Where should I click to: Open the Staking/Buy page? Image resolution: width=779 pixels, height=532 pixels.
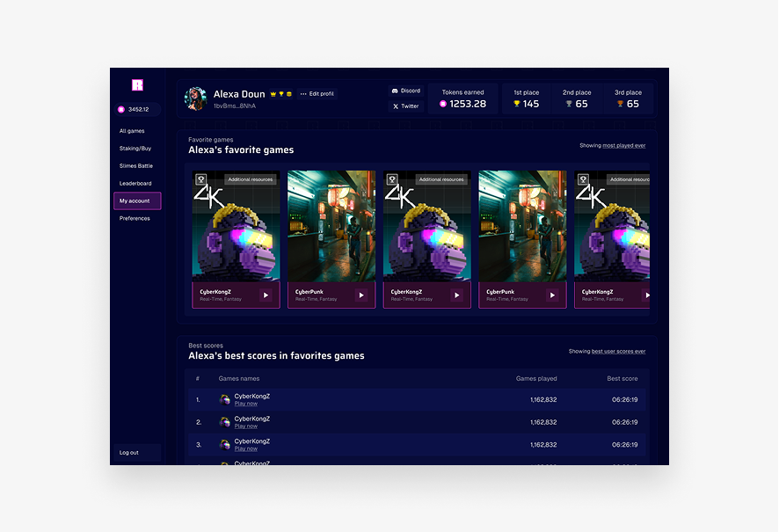(x=136, y=148)
